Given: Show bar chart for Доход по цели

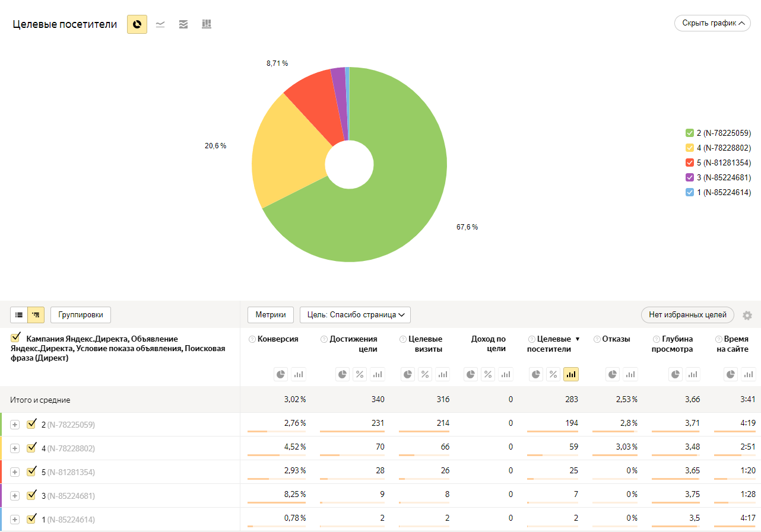Looking at the screenshot, I should pyautogui.click(x=505, y=374).
